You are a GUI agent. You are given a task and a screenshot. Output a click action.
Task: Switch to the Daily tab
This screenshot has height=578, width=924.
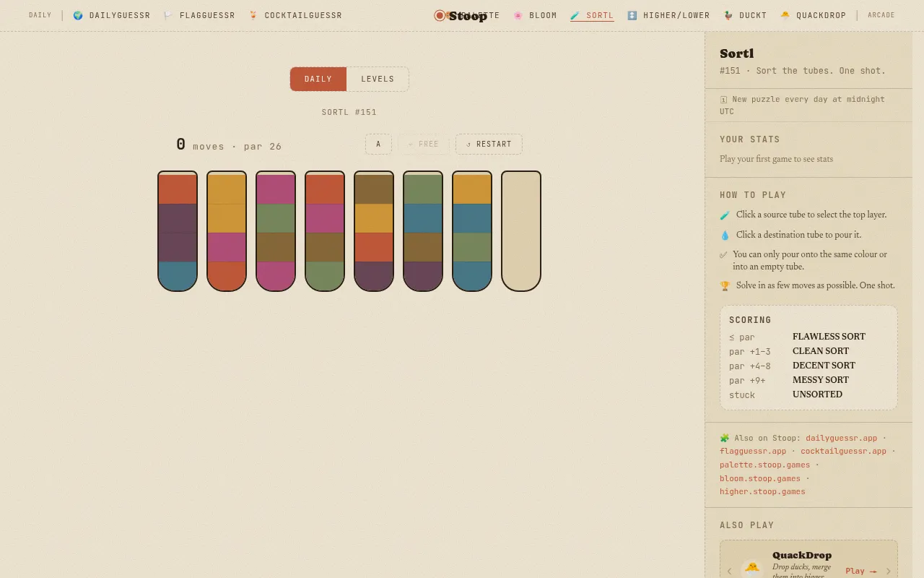318,79
